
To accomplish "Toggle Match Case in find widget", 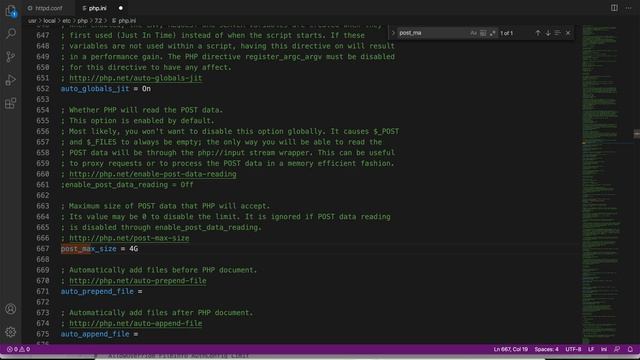I will [x=473, y=33].
